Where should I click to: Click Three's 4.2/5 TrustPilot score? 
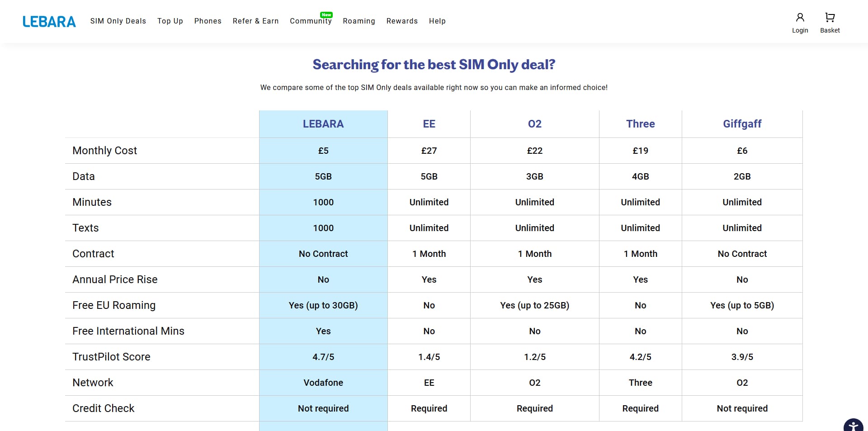641,357
